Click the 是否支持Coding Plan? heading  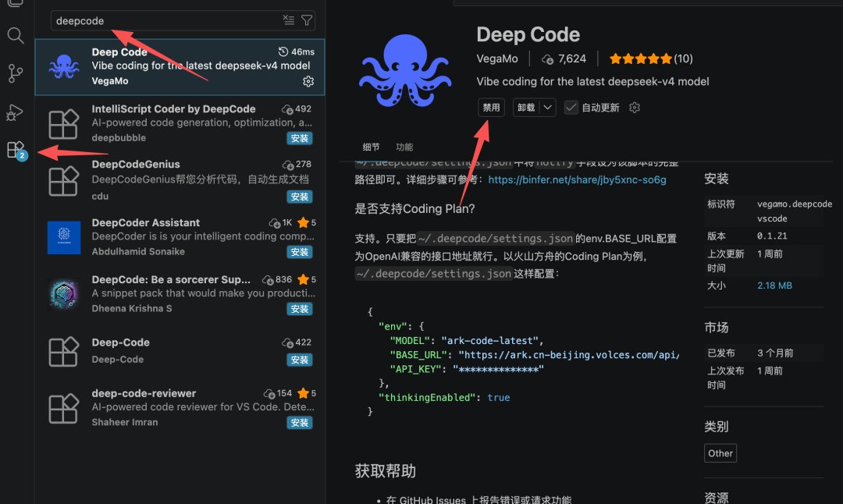click(414, 208)
